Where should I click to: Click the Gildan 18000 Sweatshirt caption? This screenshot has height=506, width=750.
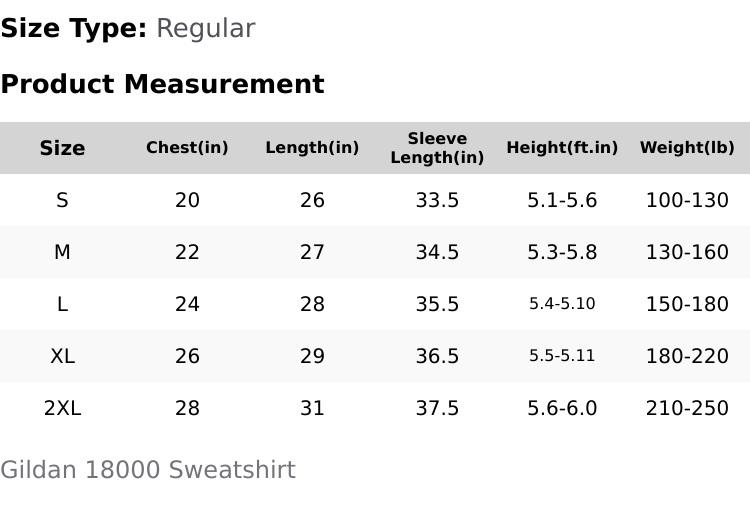pos(148,470)
